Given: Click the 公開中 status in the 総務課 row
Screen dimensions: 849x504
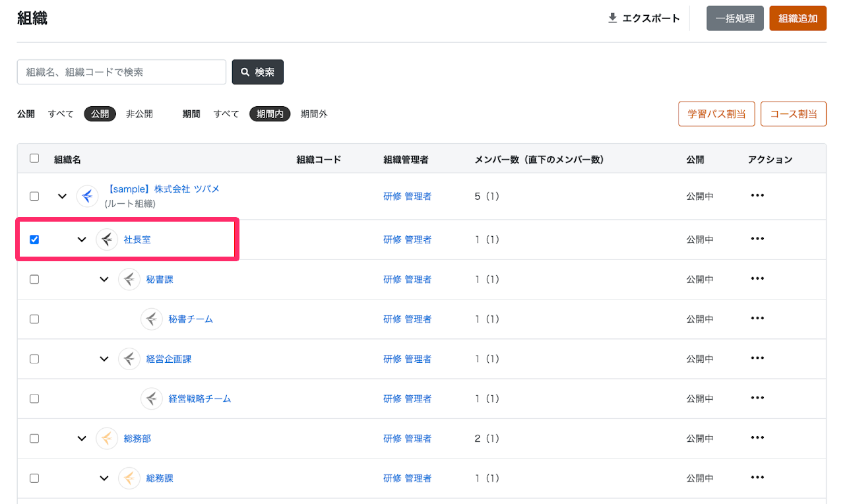Looking at the screenshot, I should tap(700, 478).
